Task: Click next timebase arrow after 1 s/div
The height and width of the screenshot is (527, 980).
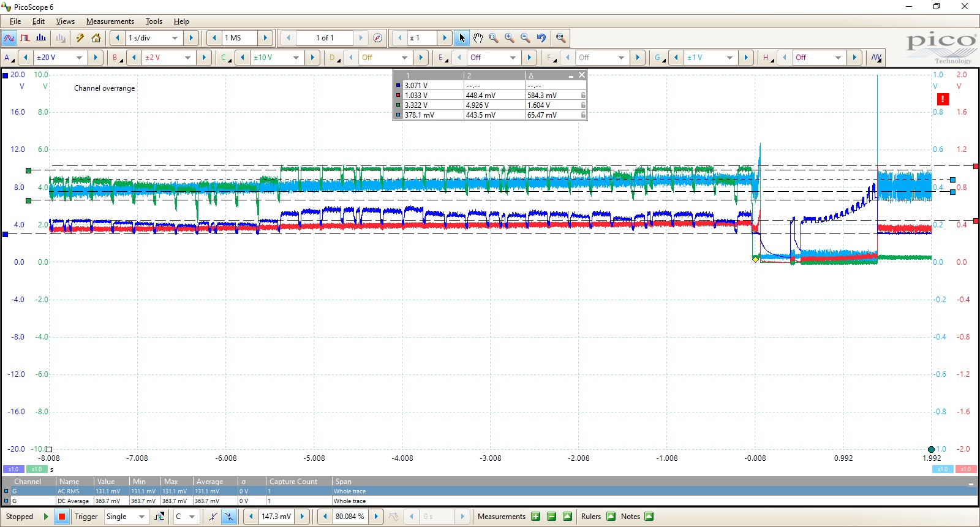Action: point(191,38)
